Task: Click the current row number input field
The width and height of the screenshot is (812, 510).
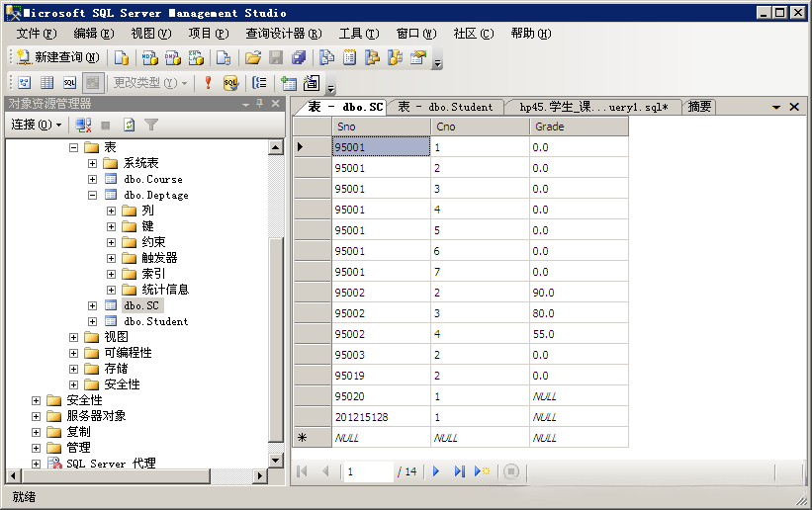Action: [x=367, y=471]
